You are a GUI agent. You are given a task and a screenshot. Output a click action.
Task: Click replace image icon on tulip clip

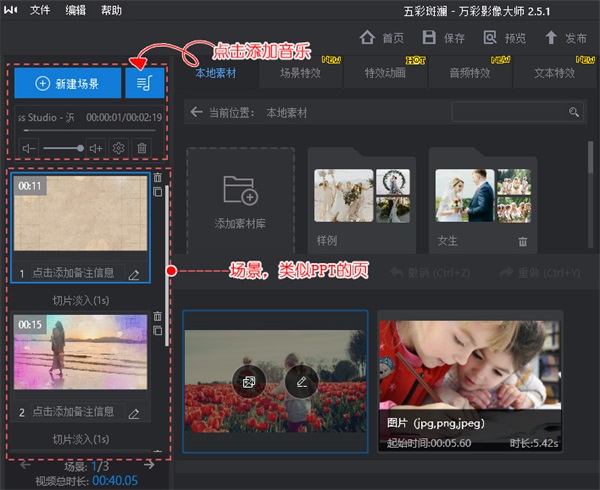click(247, 381)
